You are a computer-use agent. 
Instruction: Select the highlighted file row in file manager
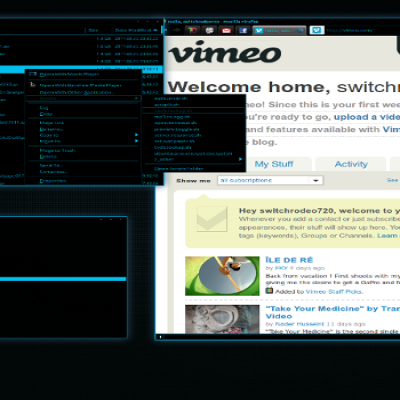82,69
